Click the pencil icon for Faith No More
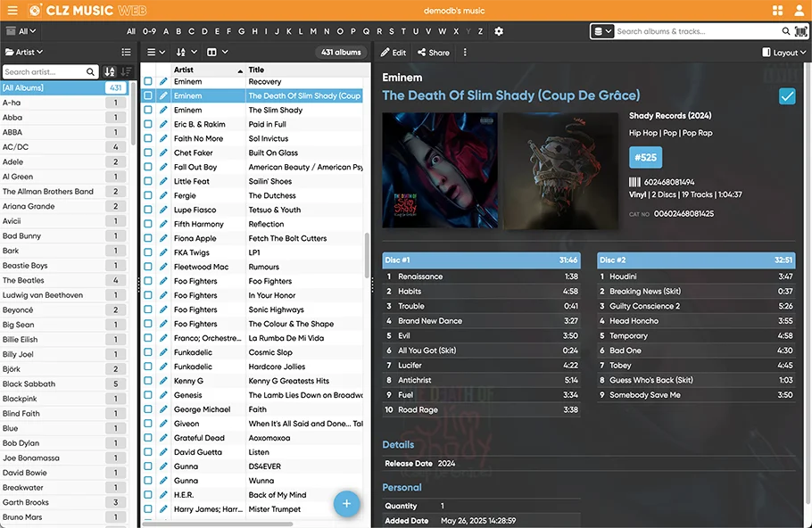812x528 pixels. [163, 138]
